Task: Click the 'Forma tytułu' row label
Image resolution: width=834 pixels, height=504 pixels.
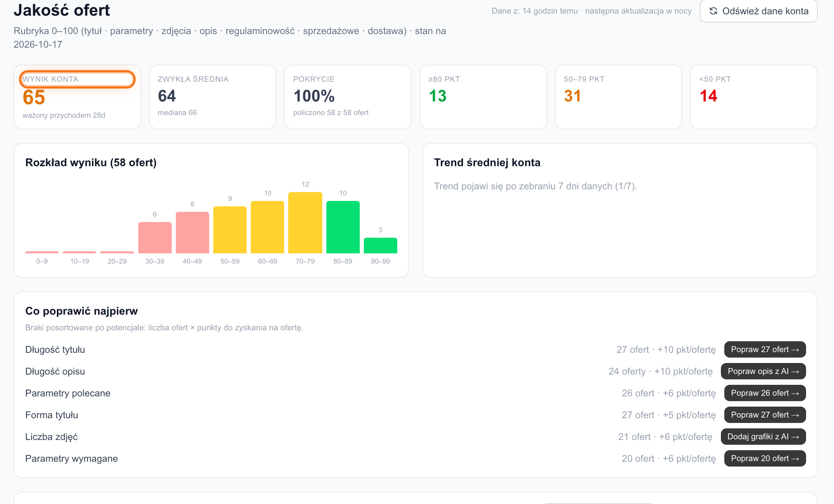Action: click(52, 415)
